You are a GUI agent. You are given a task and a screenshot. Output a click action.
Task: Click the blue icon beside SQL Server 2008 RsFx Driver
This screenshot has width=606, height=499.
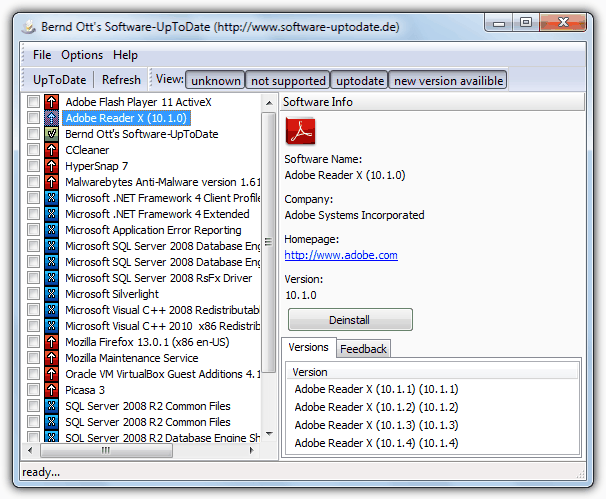point(51,278)
